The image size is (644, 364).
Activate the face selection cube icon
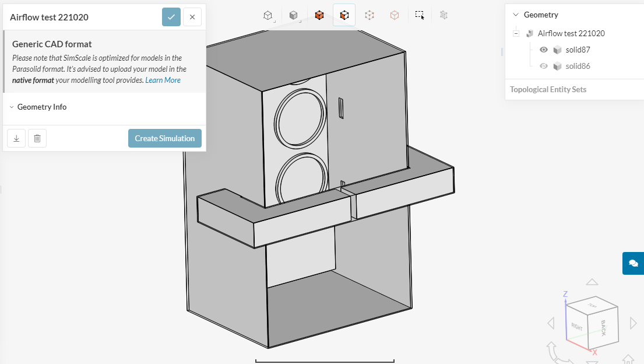[x=344, y=15]
